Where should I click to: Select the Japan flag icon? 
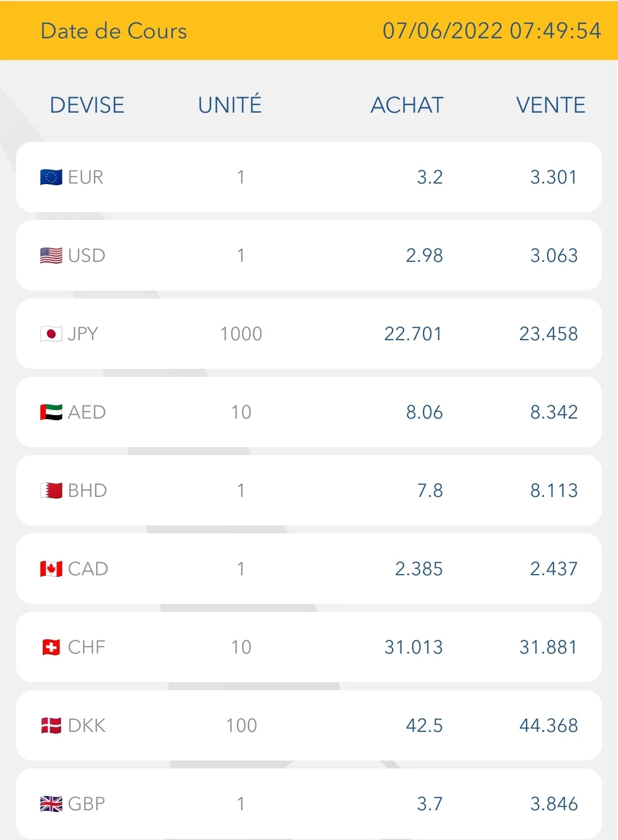(x=51, y=334)
